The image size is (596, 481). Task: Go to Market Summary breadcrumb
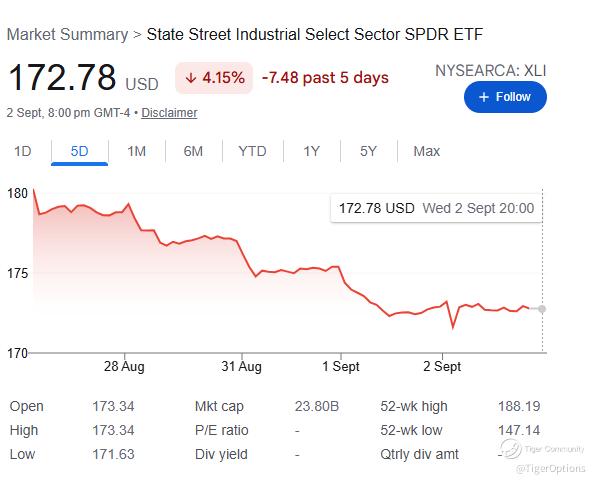point(68,34)
